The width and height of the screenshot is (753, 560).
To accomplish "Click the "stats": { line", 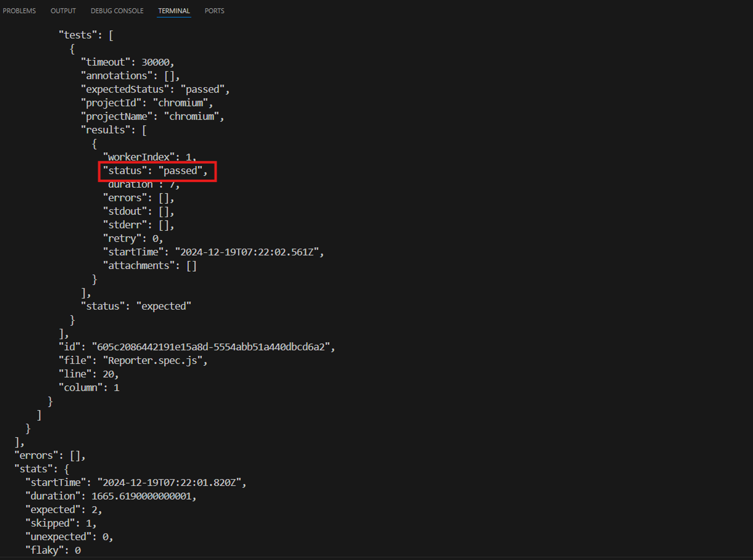I will tap(42, 469).
